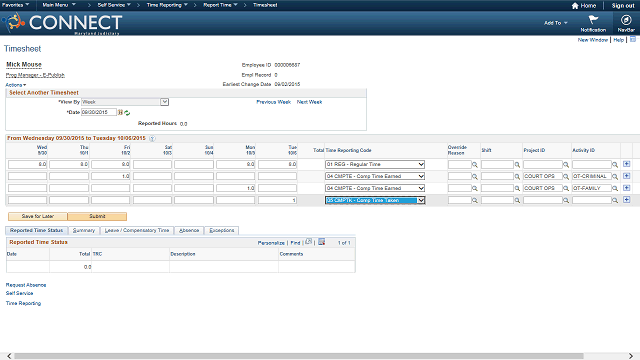640x360 pixels.
Task: Click the horizontal scrollbar at page bottom
Action: (x=299, y=356)
